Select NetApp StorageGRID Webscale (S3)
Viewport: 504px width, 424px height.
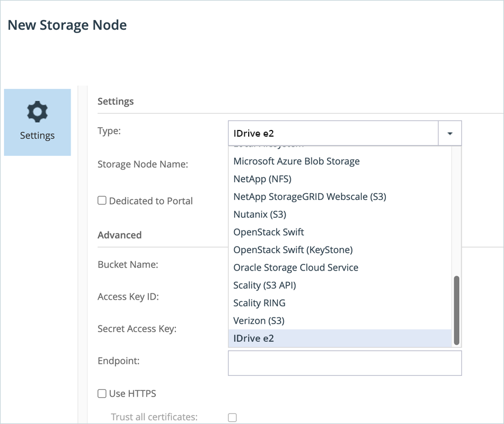tap(309, 197)
